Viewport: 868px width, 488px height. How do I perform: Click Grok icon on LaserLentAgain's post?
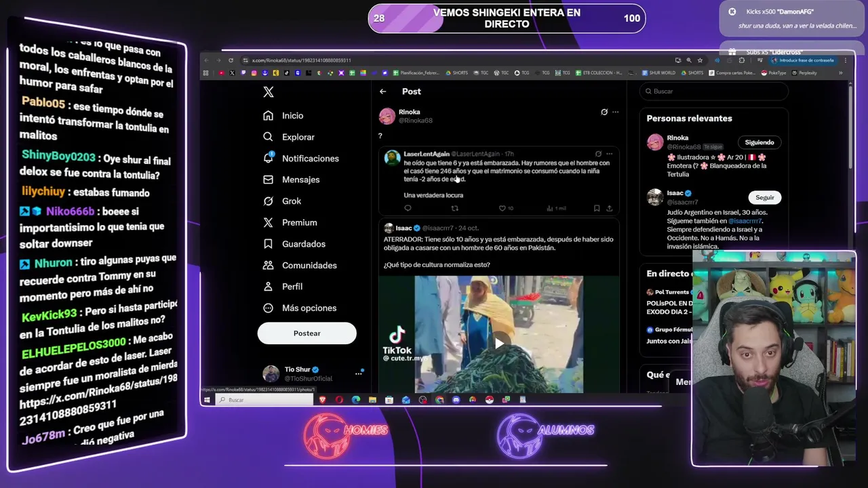(598, 154)
